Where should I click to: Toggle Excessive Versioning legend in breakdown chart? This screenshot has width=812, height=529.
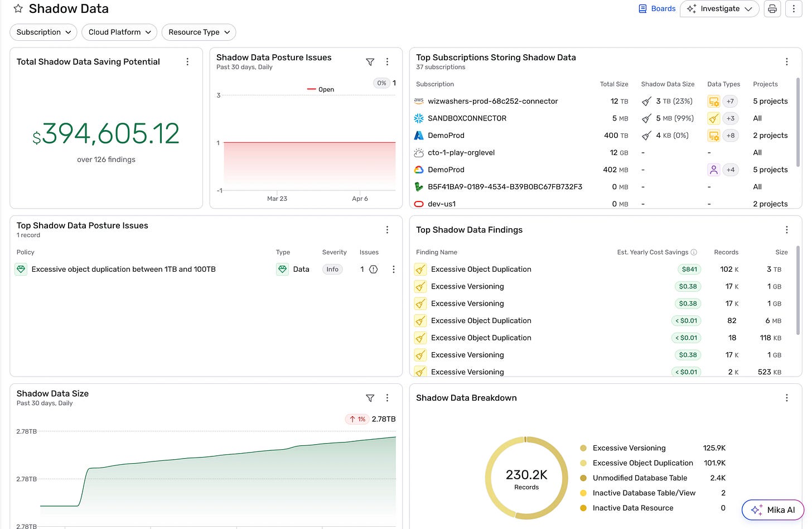point(629,448)
